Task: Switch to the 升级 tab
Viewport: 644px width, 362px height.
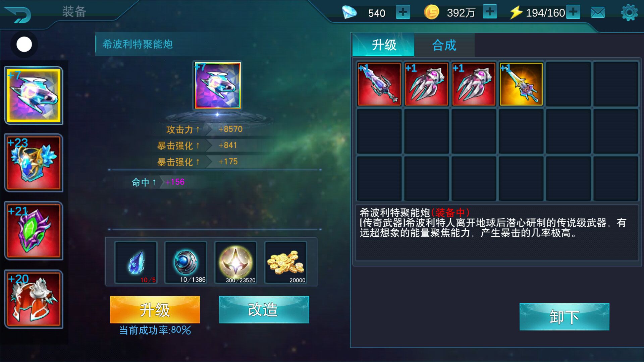Action: (383, 45)
